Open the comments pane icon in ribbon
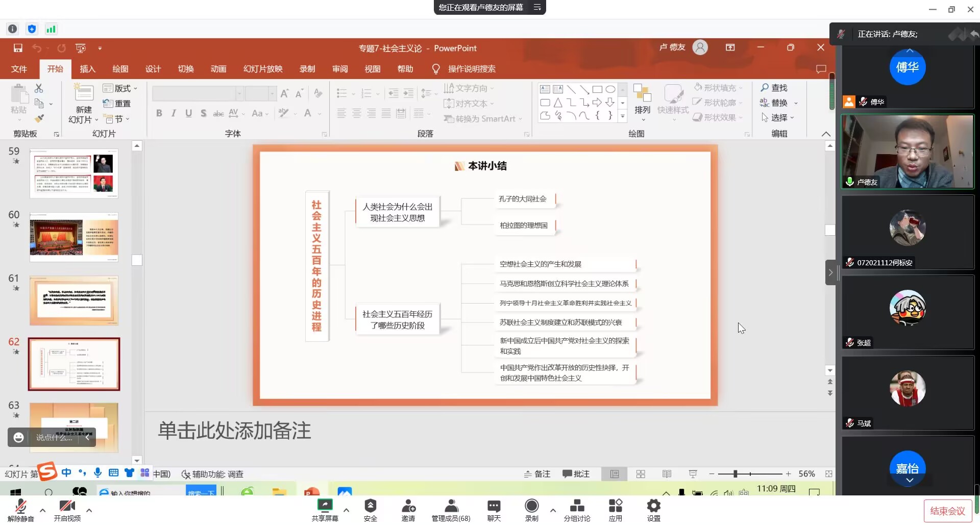Viewport: 980px width, 525px height. point(821,69)
